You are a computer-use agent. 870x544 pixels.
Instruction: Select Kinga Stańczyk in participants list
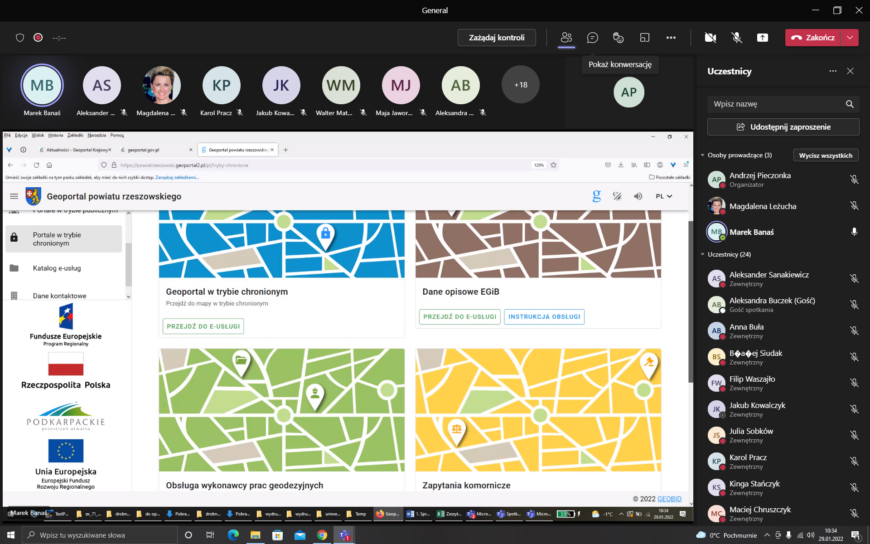click(783, 487)
